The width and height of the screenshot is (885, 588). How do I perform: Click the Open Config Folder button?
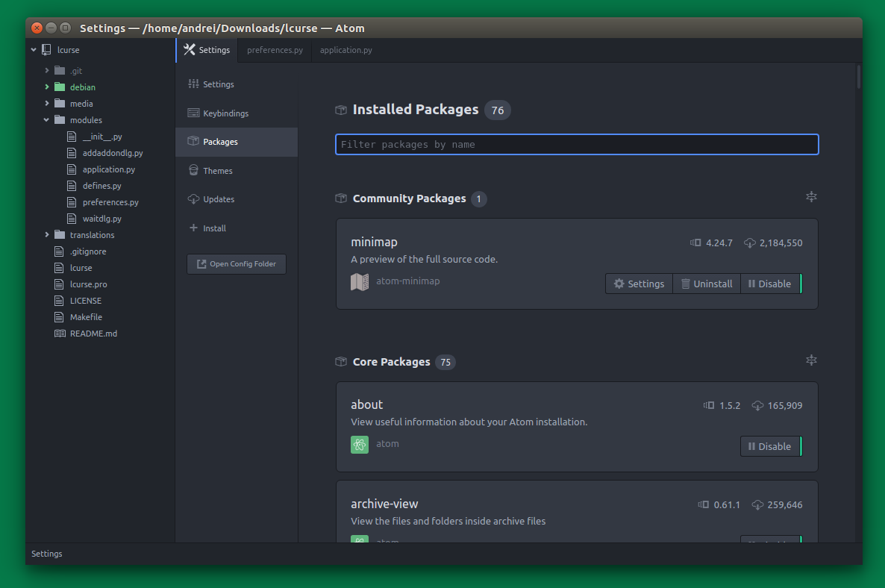click(237, 264)
